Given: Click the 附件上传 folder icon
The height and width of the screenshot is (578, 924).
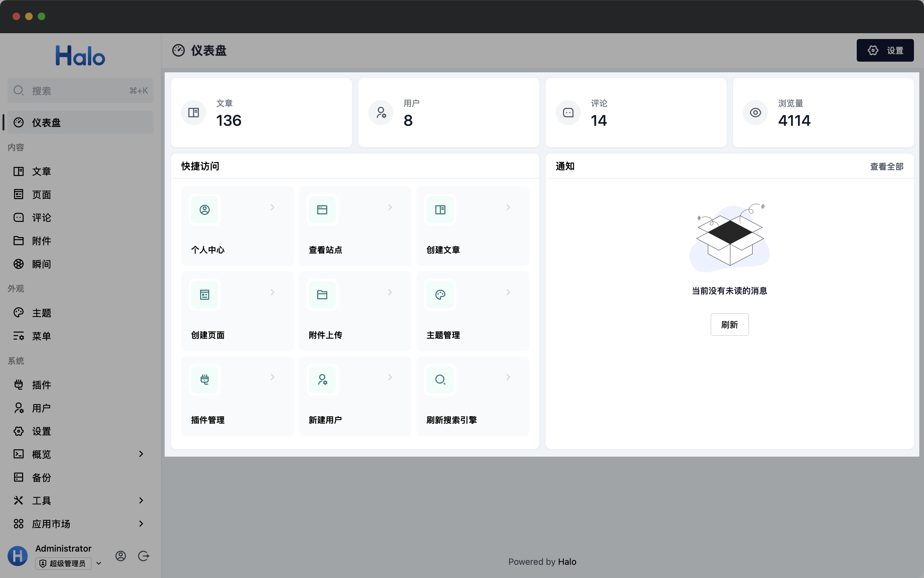Looking at the screenshot, I should point(322,295).
